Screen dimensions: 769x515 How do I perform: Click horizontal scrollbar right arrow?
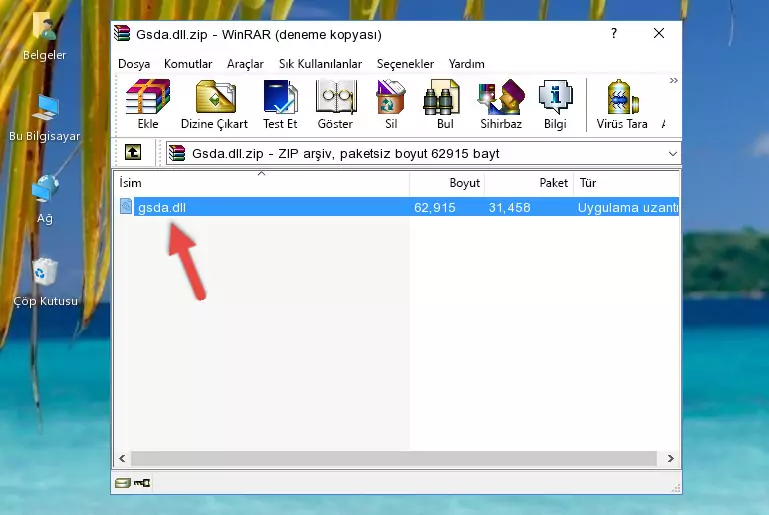coord(670,459)
